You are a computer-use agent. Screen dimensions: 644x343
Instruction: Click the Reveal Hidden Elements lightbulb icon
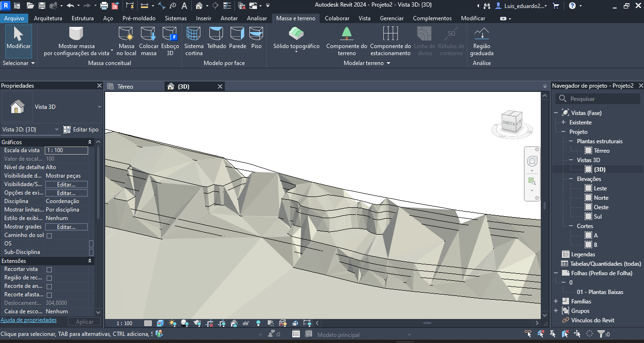pyautogui.click(x=257, y=323)
